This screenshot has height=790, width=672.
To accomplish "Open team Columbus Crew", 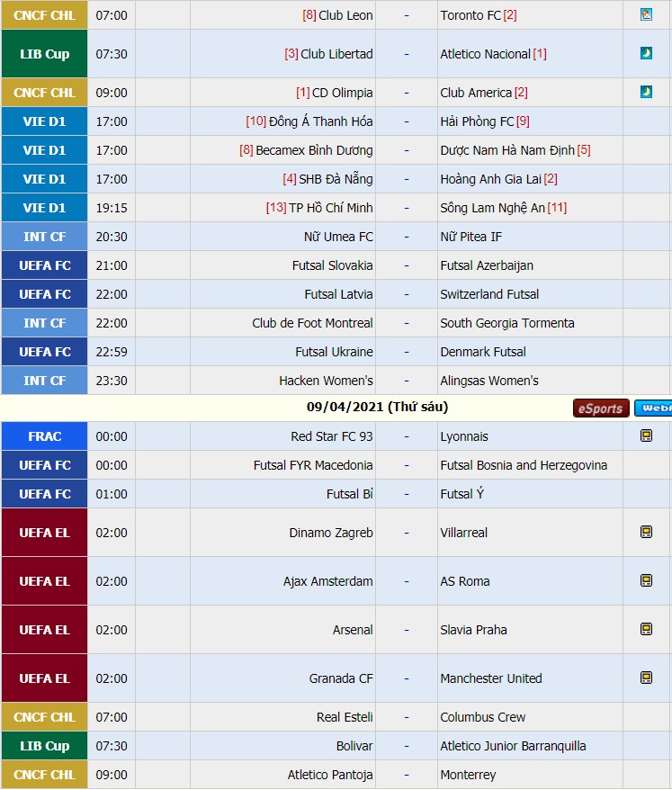I will pos(482,717).
